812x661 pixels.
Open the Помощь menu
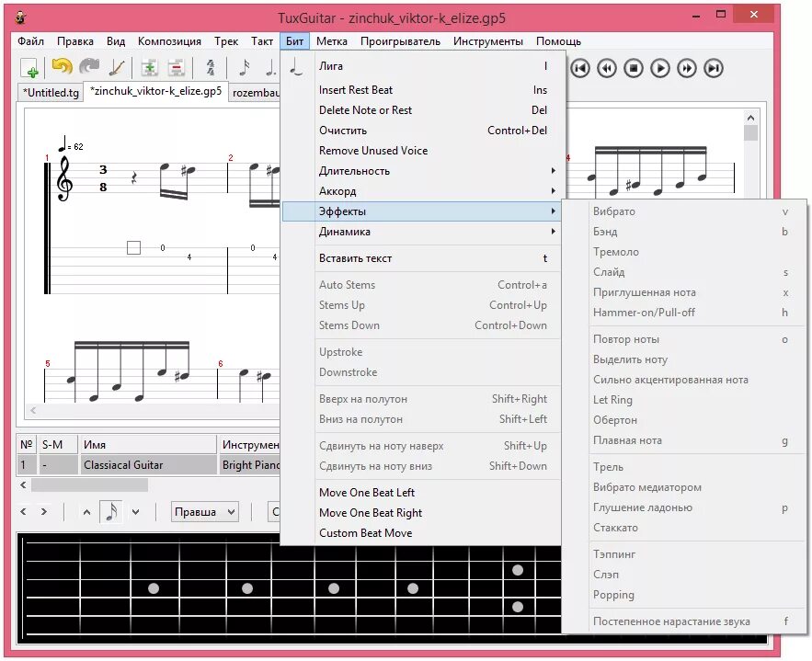click(x=558, y=41)
